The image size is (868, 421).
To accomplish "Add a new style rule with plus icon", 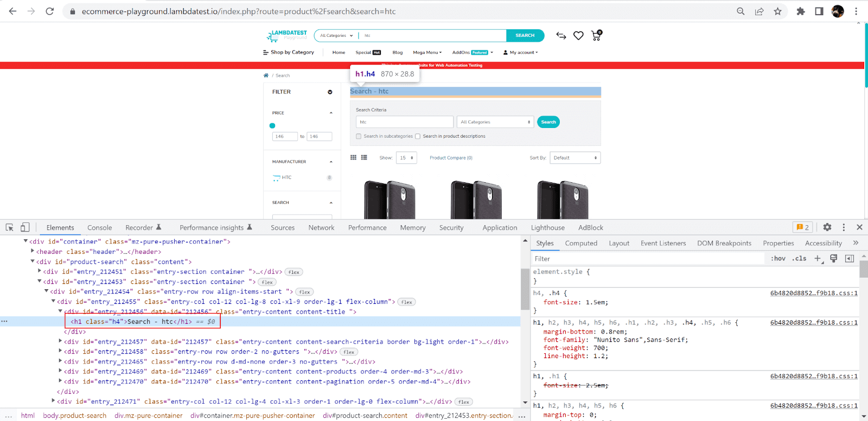I will [x=818, y=258].
